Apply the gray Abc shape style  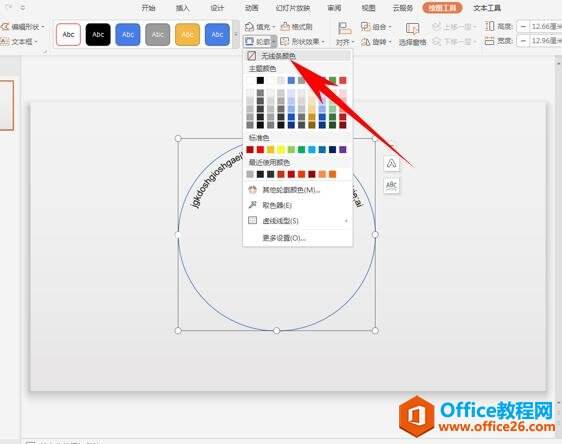coord(158,34)
